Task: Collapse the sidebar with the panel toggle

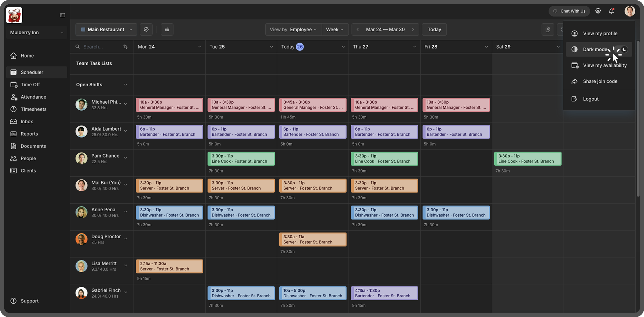Action: (x=62, y=15)
